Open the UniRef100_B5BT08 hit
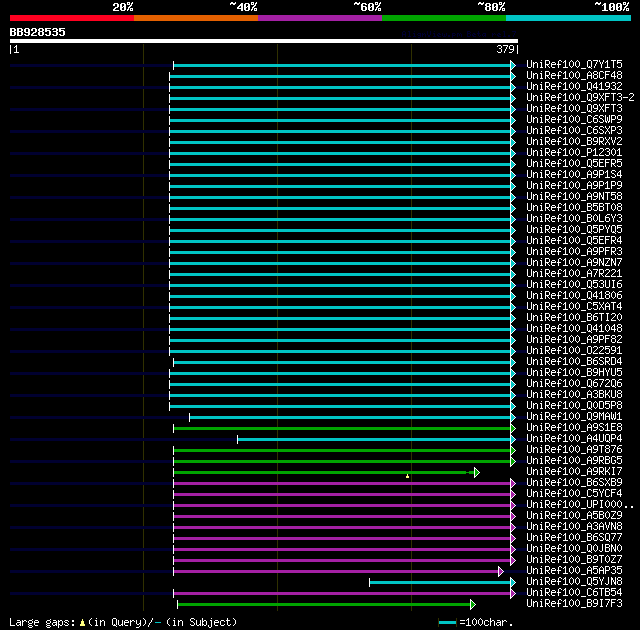This screenshot has height=630, width=640. [x=574, y=208]
